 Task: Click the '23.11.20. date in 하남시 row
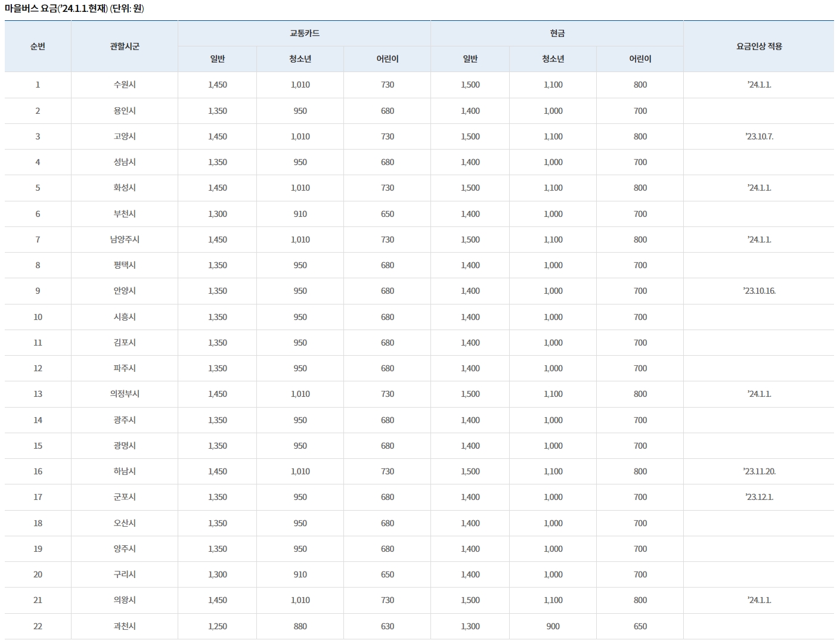tap(759, 471)
